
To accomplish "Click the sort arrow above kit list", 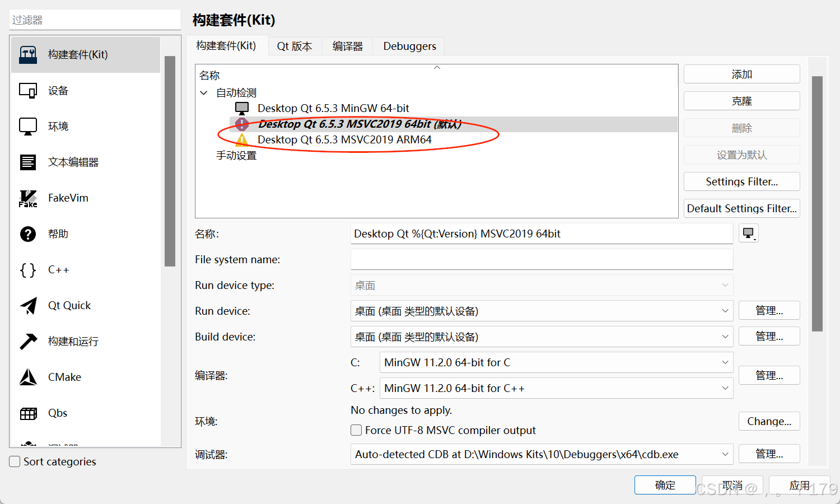I will [x=437, y=67].
